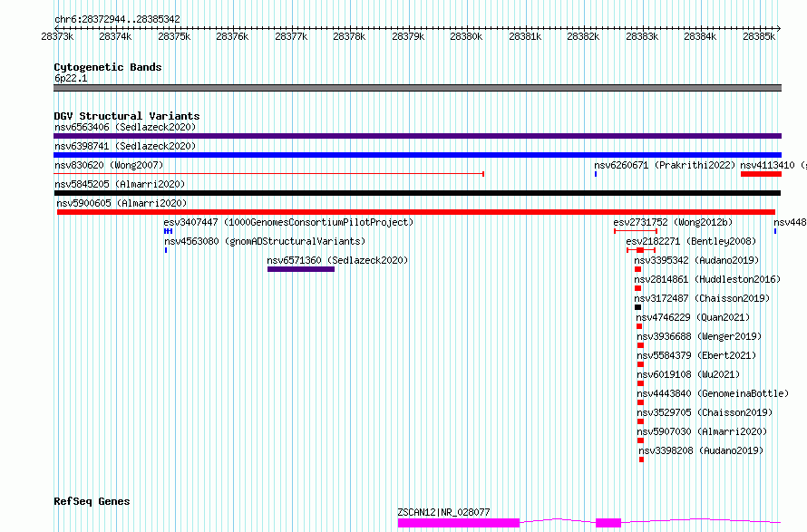
Task: Select the blue nsv6398741 variant bar
Action: [417, 155]
